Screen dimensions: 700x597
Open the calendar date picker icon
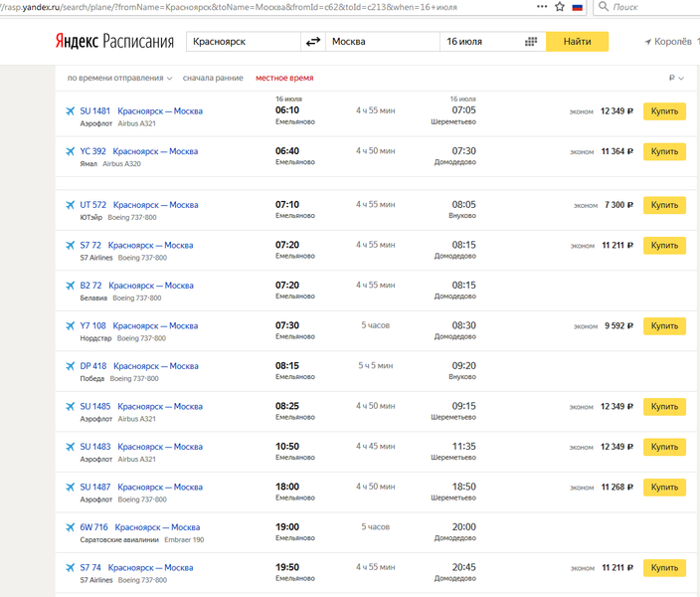coord(531,42)
